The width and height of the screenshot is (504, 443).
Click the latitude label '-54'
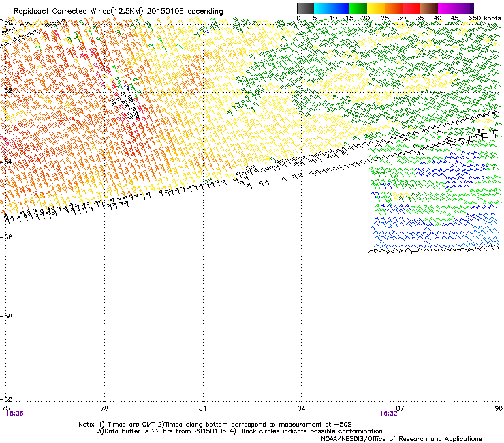pyautogui.click(x=5, y=162)
